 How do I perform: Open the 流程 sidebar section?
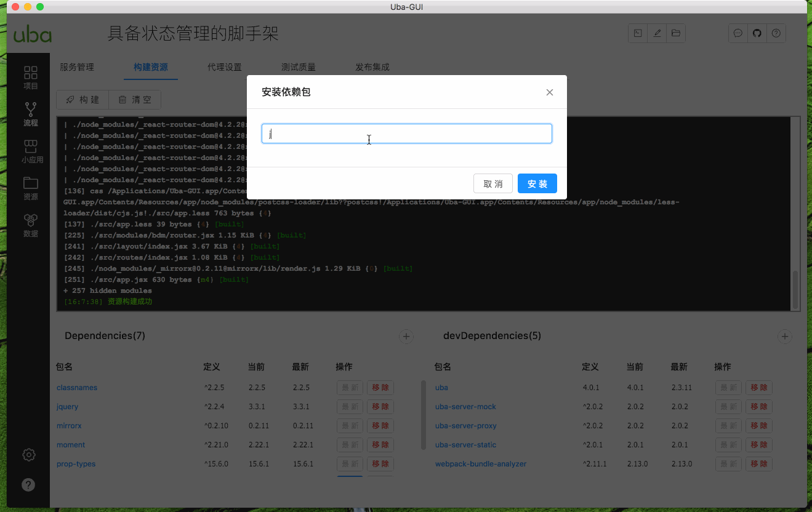(x=30, y=114)
